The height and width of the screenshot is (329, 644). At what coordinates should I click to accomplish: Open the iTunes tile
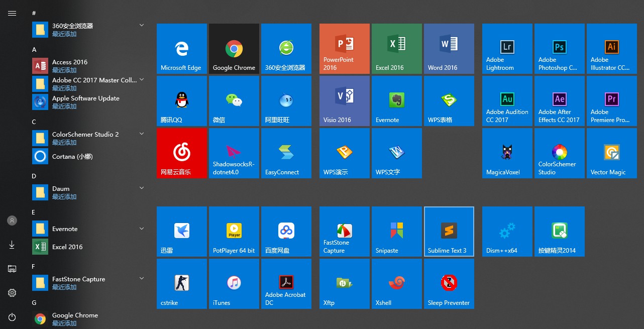[x=234, y=284]
